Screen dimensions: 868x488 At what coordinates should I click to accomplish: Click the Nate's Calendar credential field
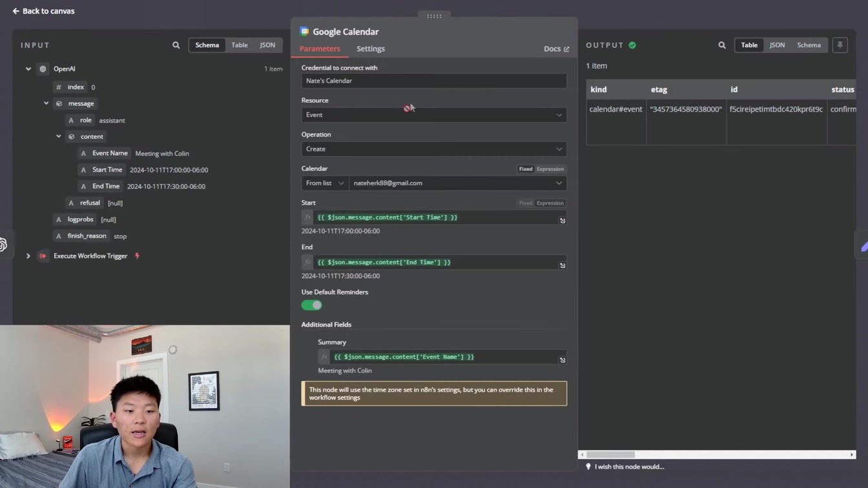tap(434, 81)
